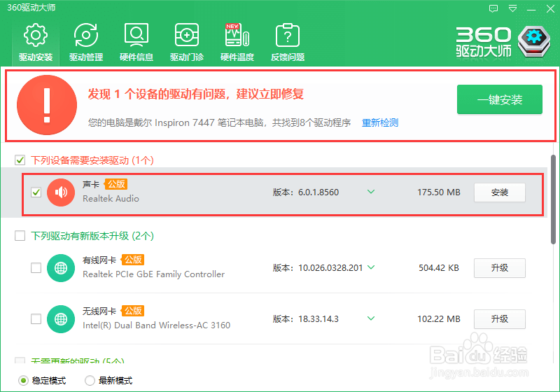This screenshot has height=392, width=560.
Task: Click the 一键安装 button
Action: pyautogui.click(x=500, y=99)
